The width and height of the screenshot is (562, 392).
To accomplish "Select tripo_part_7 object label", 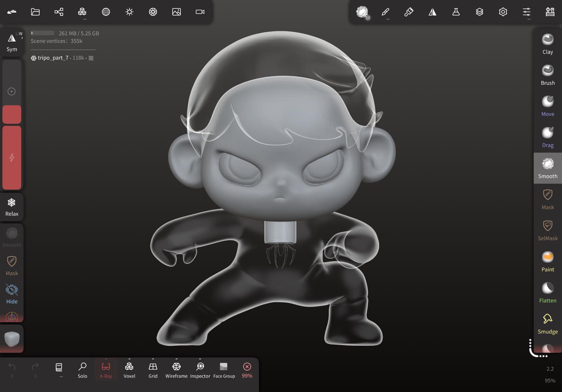I will click(53, 58).
